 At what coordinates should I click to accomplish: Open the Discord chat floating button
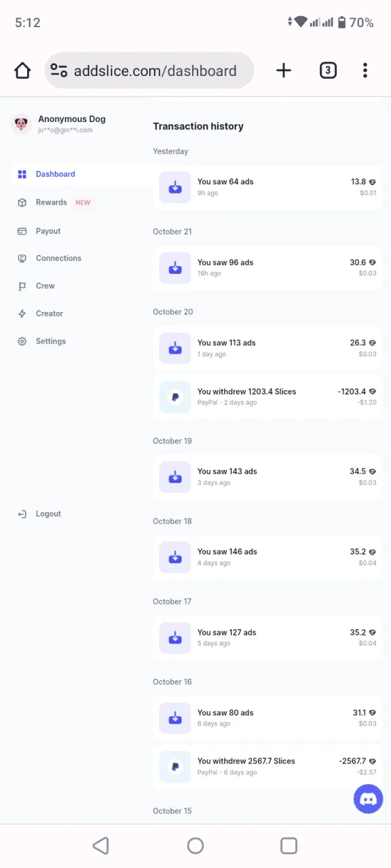(x=369, y=799)
